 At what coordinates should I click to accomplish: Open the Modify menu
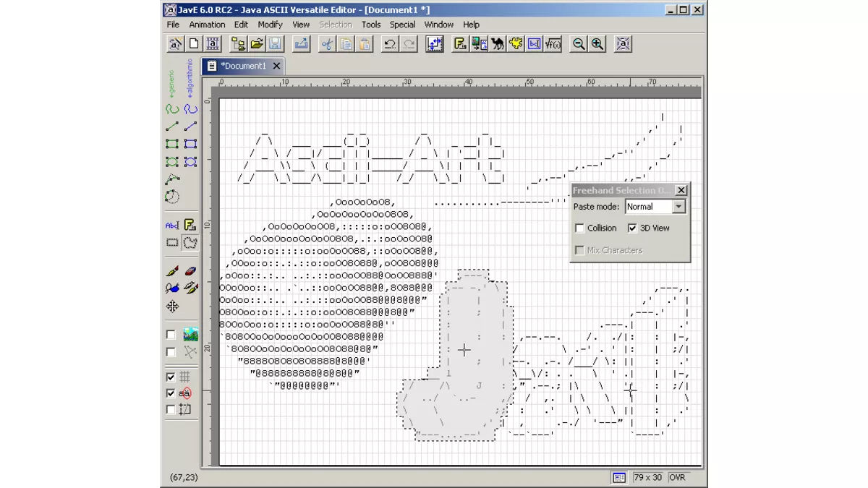(x=270, y=24)
